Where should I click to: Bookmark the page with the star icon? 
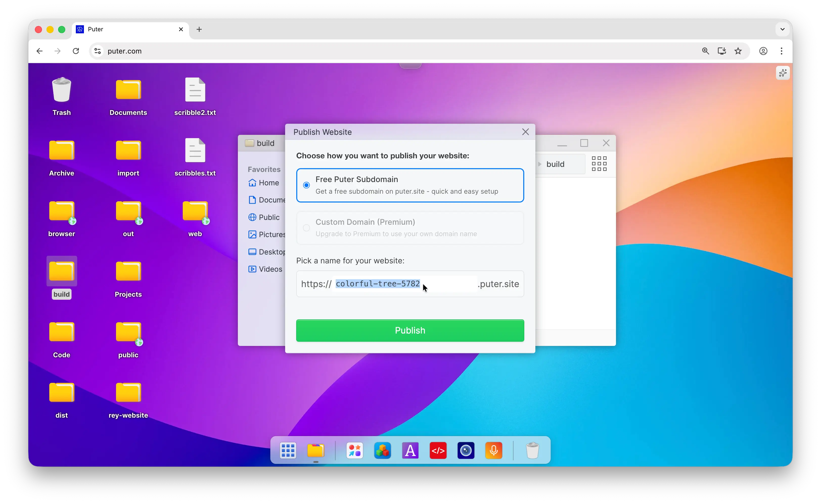tap(738, 51)
